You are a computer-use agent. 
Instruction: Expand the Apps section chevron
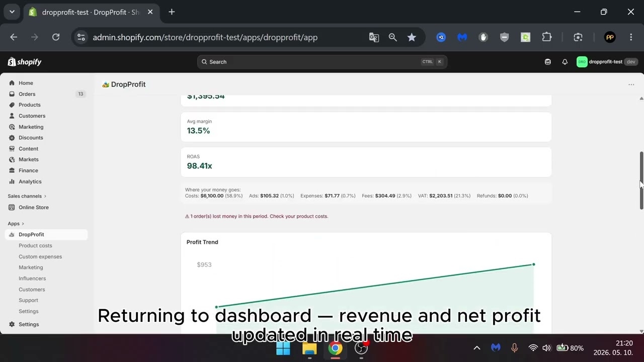[23, 224]
